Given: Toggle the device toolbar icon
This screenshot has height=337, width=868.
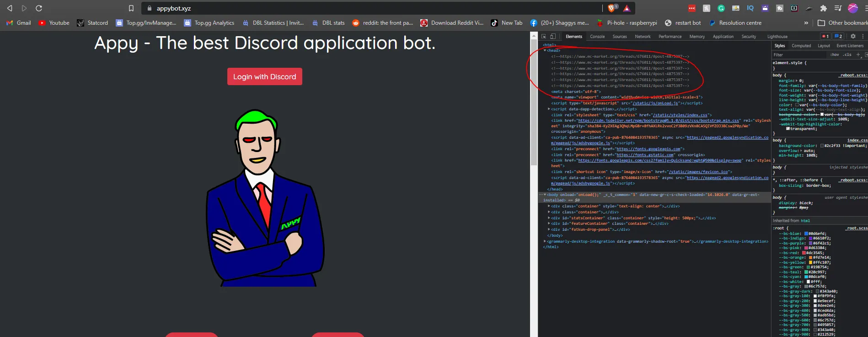Looking at the screenshot, I should (x=553, y=37).
